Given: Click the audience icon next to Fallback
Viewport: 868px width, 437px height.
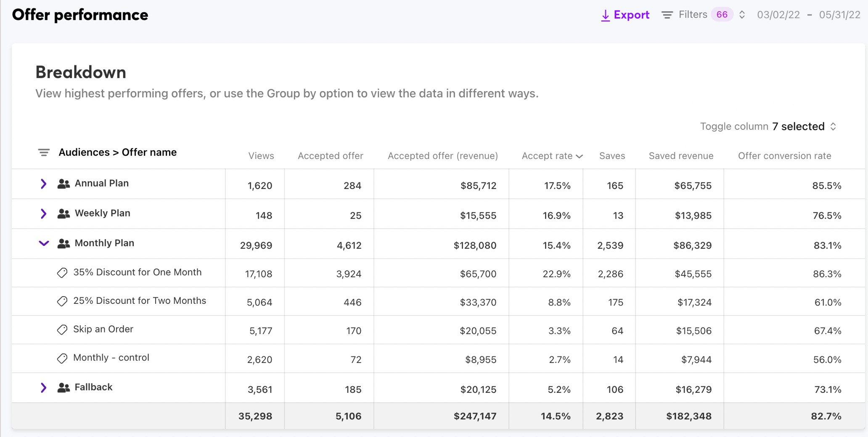Looking at the screenshot, I should (63, 387).
